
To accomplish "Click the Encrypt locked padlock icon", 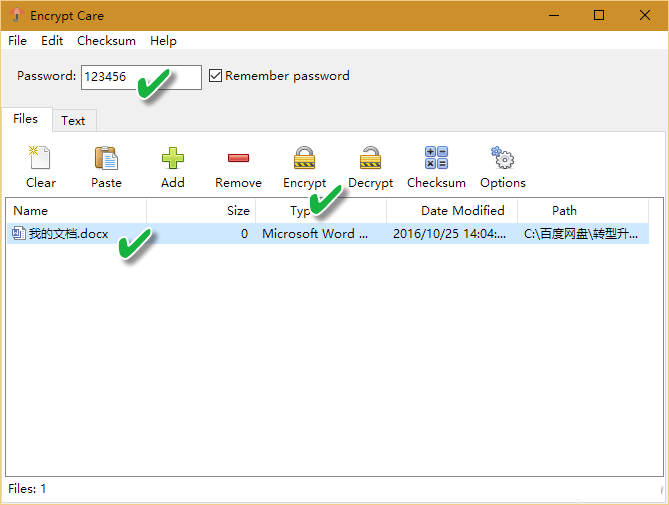I will tap(305, 157).
